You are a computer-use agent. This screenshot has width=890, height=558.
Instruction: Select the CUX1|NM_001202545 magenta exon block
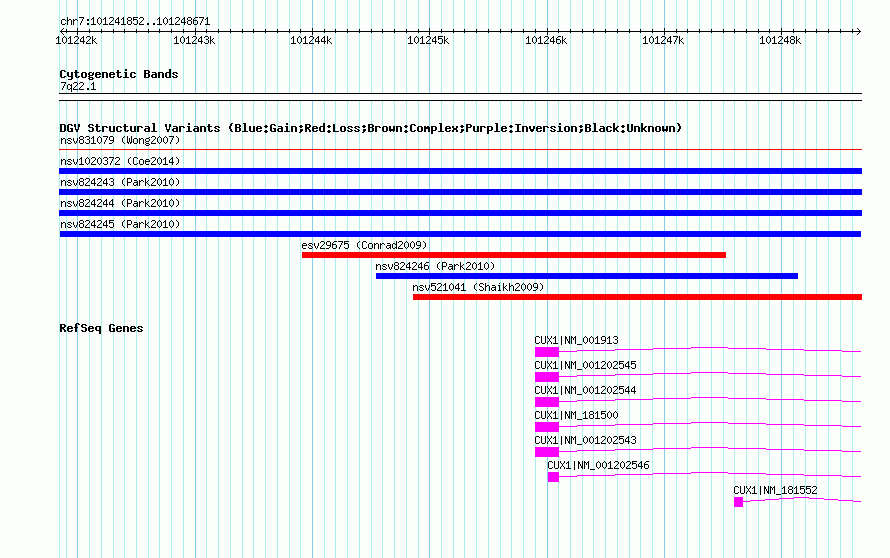[547, 377]
